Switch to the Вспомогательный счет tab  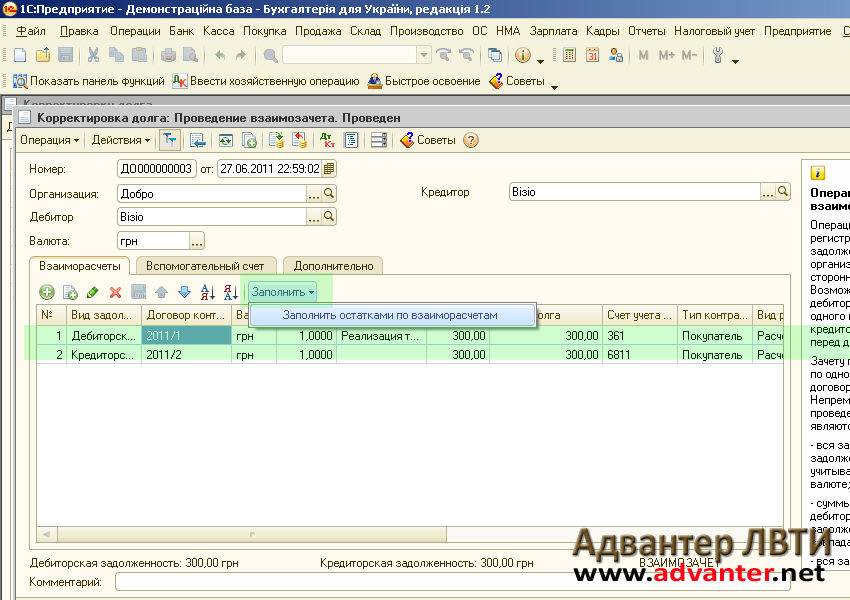point(205,266)
